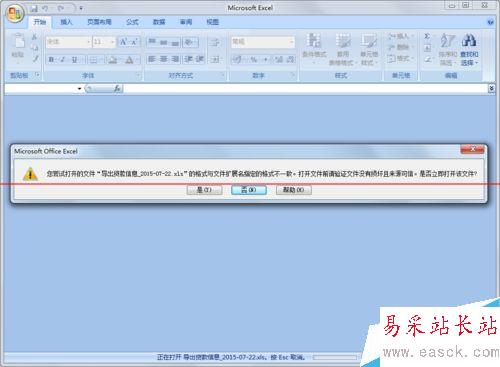Switch to the 审阅 ribbon tab

point(186,22)
